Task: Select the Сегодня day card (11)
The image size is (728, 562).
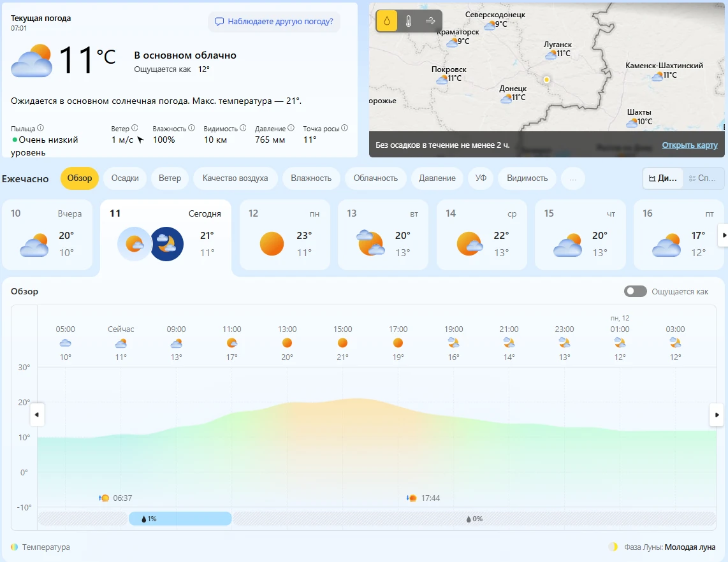Action: (166, 238)
